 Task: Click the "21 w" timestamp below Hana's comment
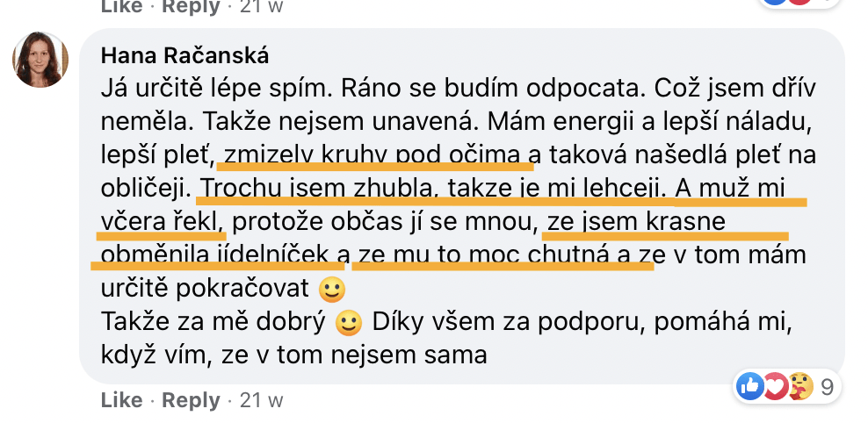click(x=262, y=401)
